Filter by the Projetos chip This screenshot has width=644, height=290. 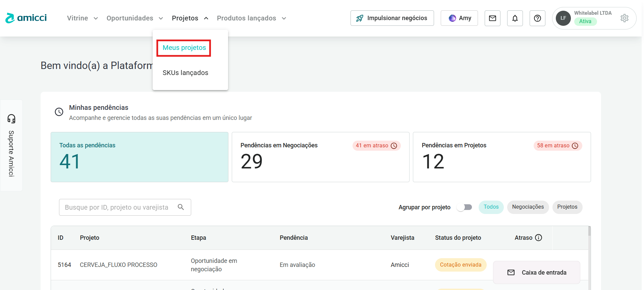click(567, 207)
